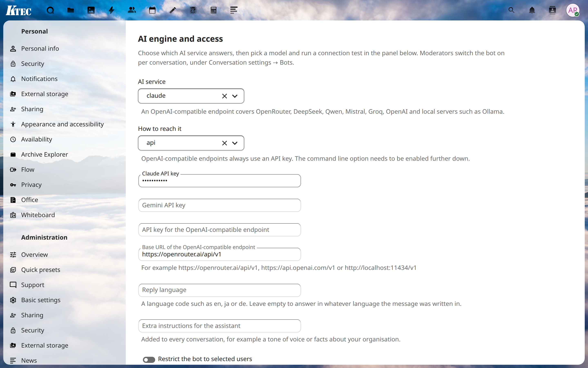This screenshot has width=588, height=368.
Task: Open the Dashboard circle icon in top bar
Action: pyautogui.click(x=50, y=10)
